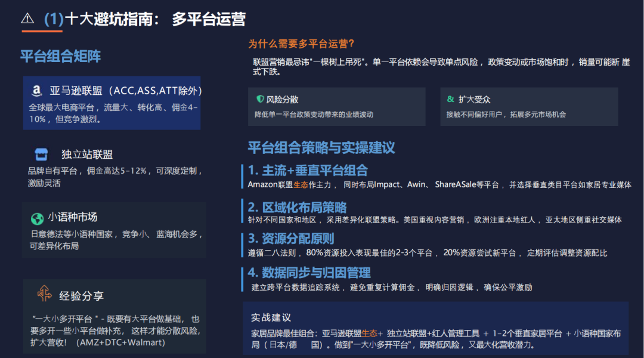The width and height of the screenshot is (644, 358).
Task: Click the line 建立跨平台数据追踪系统
Action: pos(295,288)
